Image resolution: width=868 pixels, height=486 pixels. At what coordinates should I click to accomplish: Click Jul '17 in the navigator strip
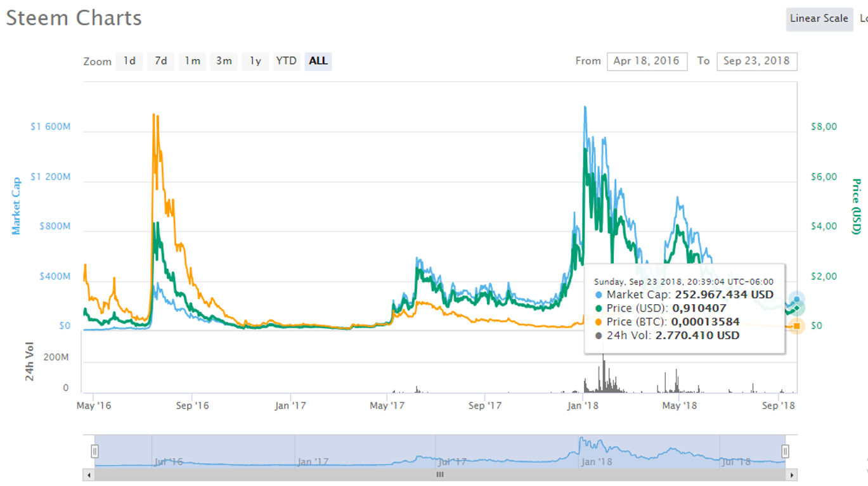point(453,462)
